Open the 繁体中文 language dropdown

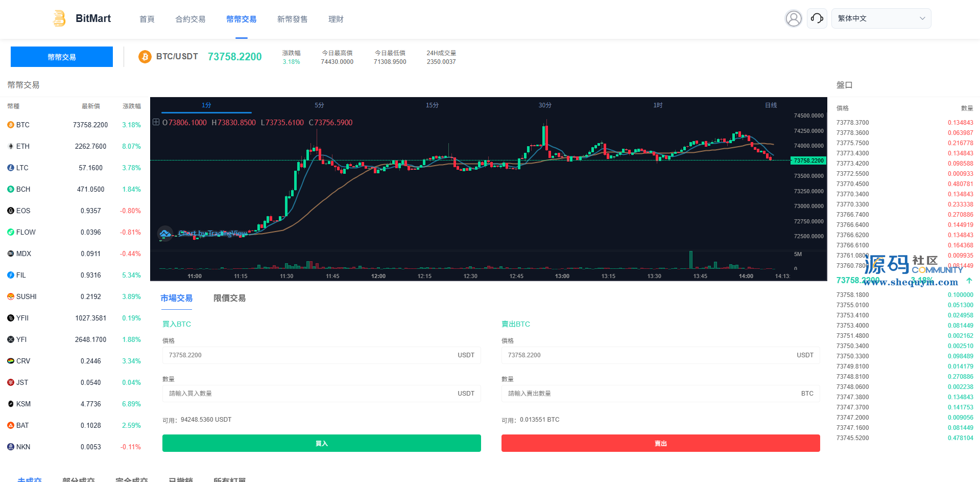(881, 18)
